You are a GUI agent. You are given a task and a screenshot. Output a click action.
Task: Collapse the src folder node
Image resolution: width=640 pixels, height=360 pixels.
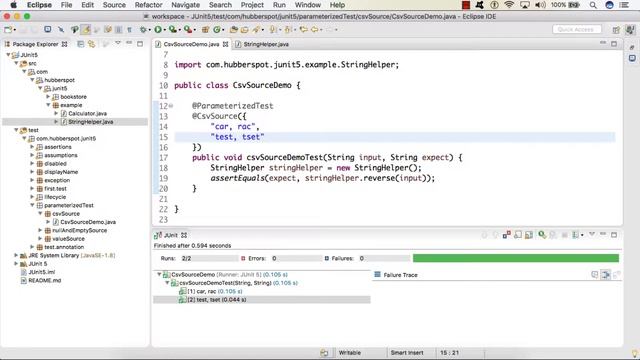pos(16,63)
